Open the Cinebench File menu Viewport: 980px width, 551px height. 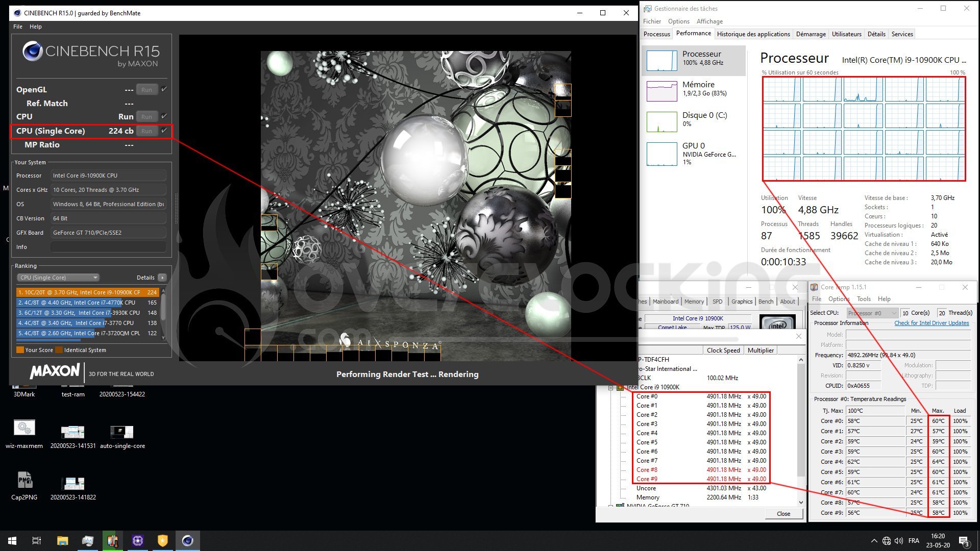click(18, 27)
